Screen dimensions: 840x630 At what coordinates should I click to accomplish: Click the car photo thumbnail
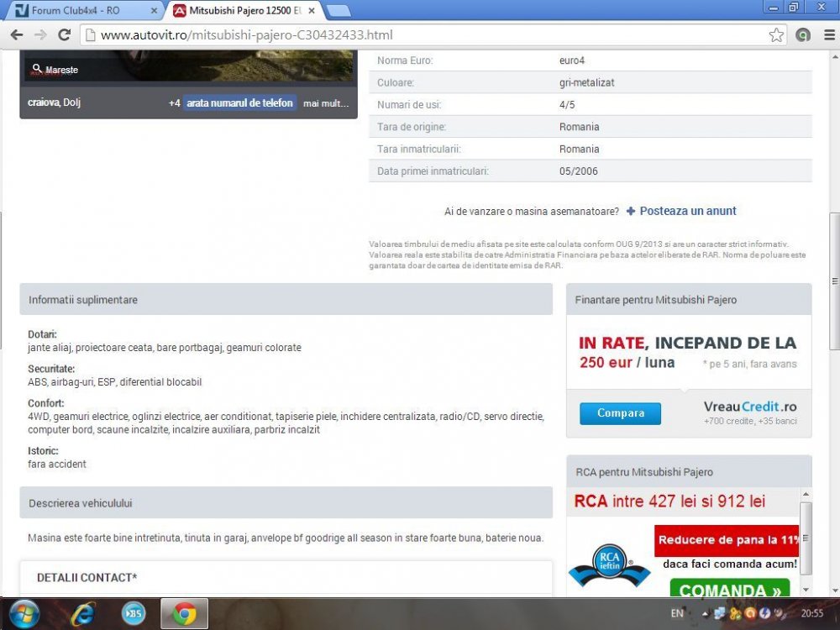pos(188,66)
